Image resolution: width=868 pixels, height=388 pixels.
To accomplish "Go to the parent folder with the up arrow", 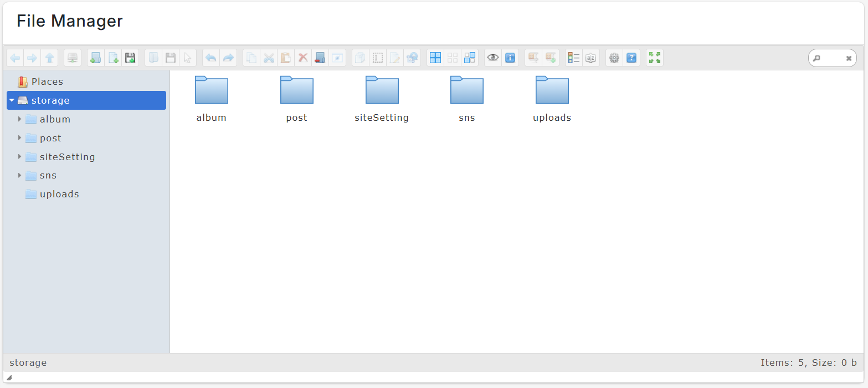I will 49,58.
